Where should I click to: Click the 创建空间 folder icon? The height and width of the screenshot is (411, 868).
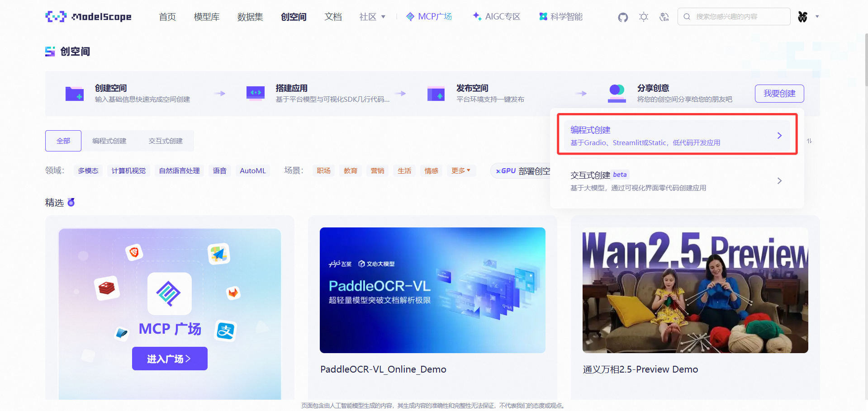74,94
